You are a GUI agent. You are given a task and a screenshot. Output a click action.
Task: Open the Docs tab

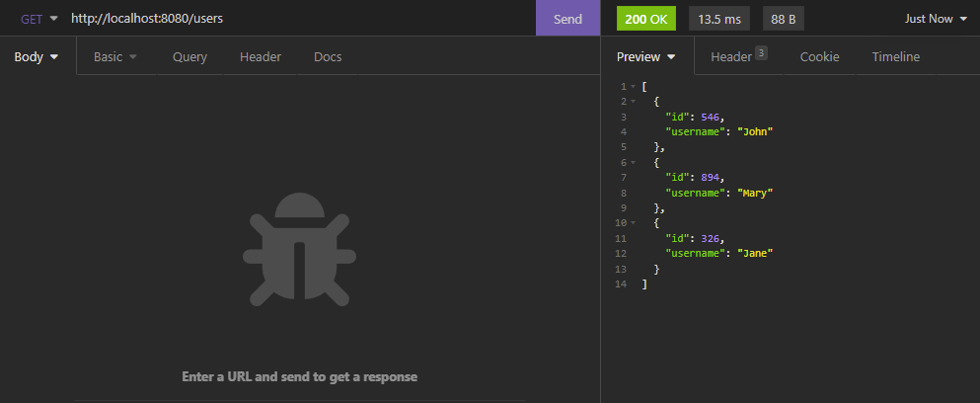(x=328, y=57)
